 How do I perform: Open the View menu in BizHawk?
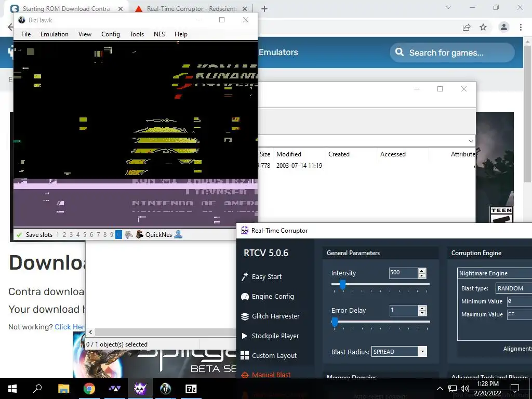tap(85, 34)
